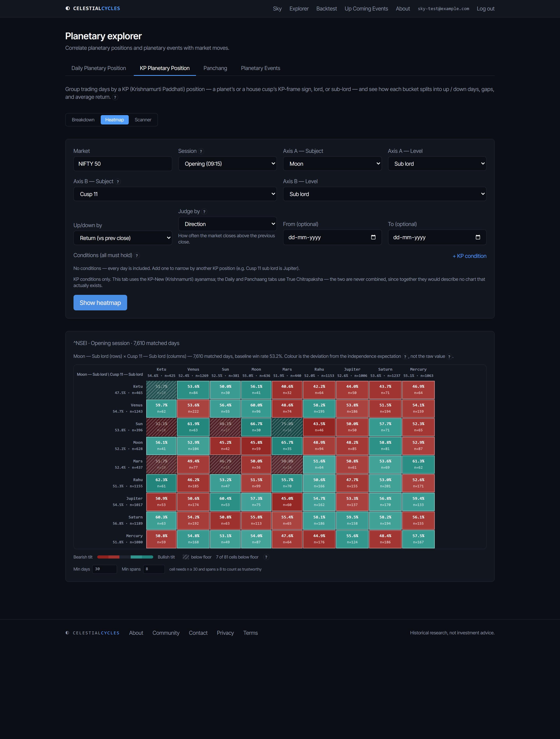560x739 pixels.
Task: Open Axis A Level dropdown
Action: [437, 164]
